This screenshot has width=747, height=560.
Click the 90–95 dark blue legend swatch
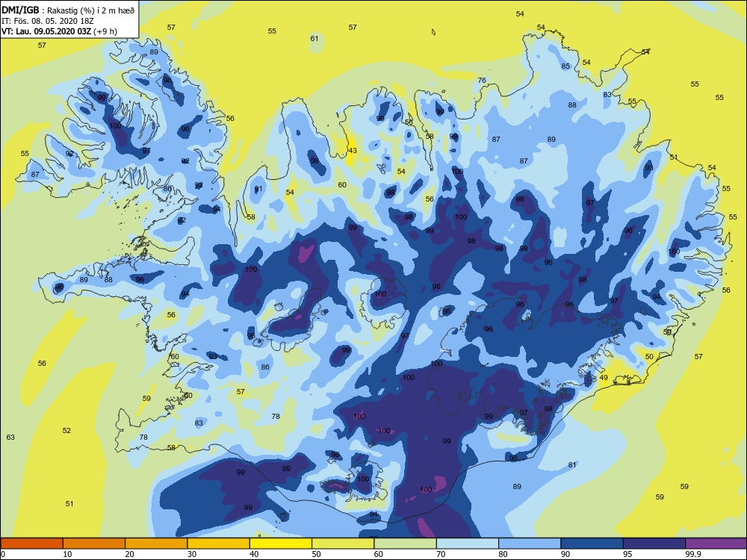coord(592,544)
